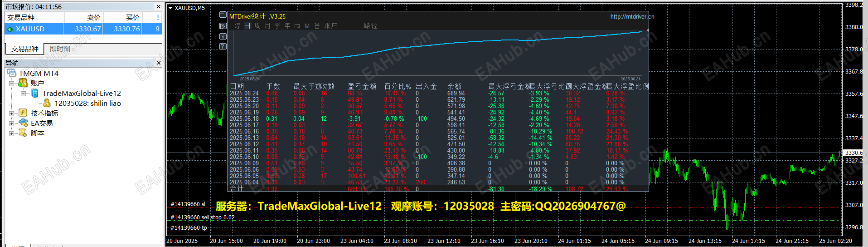Click the #14139660 tp line label
Viewport: 868px width, 247px height.
189,228
